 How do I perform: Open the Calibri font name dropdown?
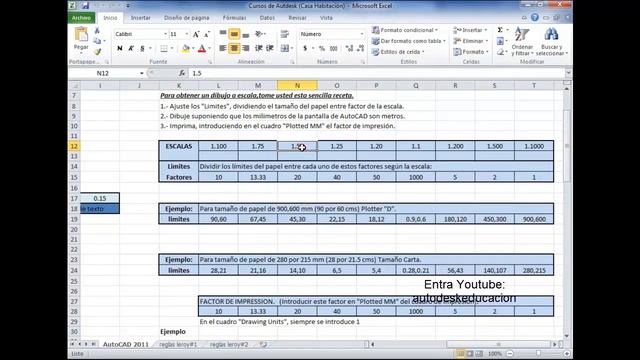coord(165,34)
